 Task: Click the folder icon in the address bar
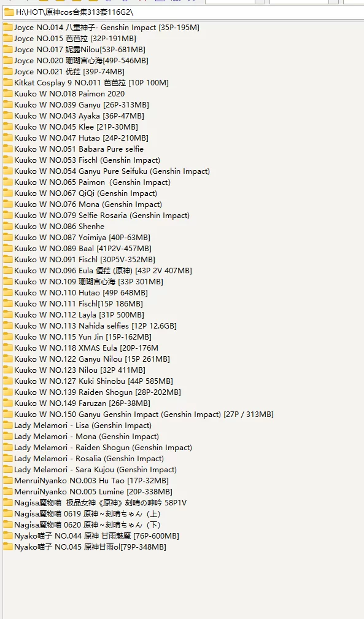pyautogui.click(x=9, y=12)
